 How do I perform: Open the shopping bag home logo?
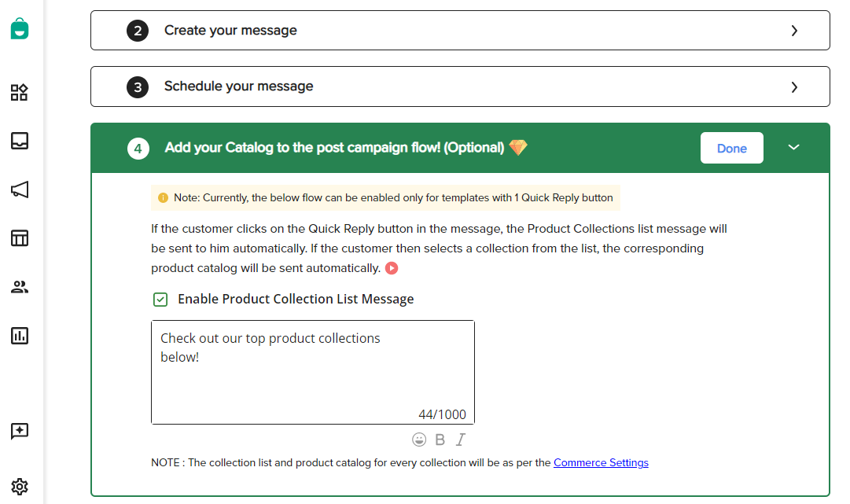(20, 28)
